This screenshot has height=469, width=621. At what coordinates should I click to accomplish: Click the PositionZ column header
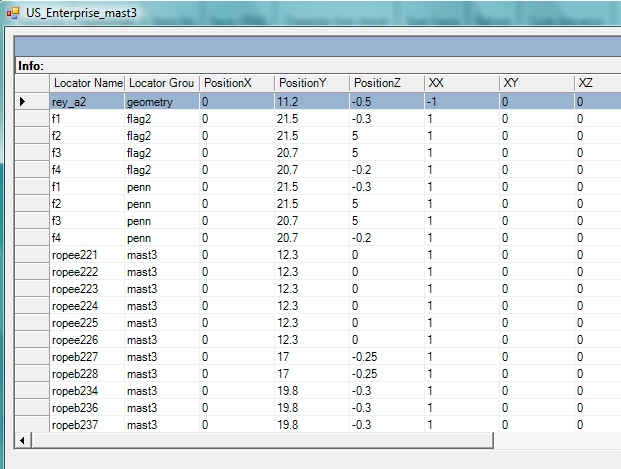click(387, 83)
